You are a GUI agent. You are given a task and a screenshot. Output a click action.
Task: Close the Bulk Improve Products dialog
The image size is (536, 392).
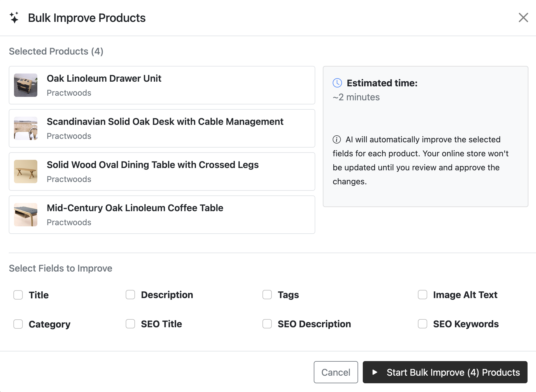pos(523,17)
